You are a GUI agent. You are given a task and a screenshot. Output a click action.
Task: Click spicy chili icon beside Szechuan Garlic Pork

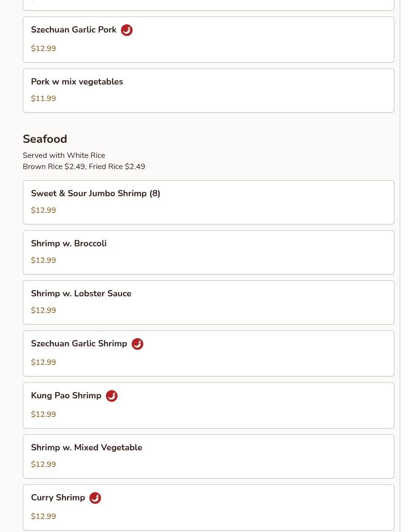point(127,30)
